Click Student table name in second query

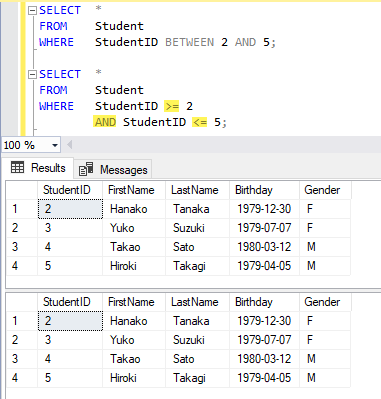pos(119,90)
